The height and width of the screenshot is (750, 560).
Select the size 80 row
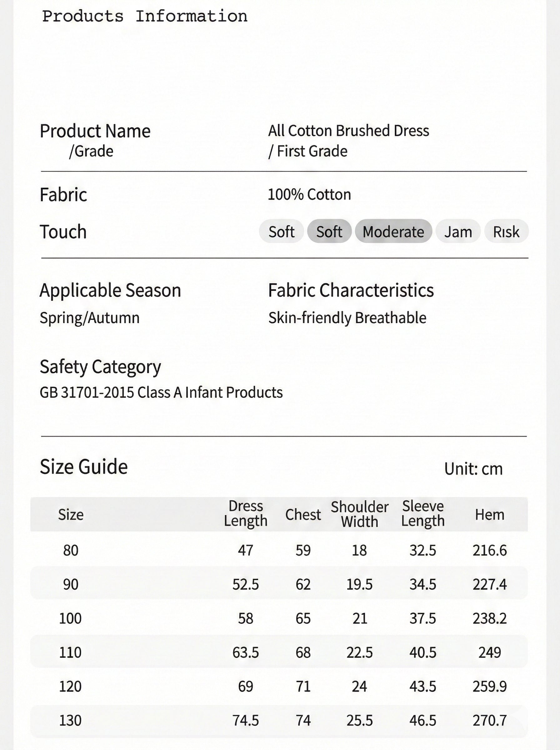click(x=279, y=550)
